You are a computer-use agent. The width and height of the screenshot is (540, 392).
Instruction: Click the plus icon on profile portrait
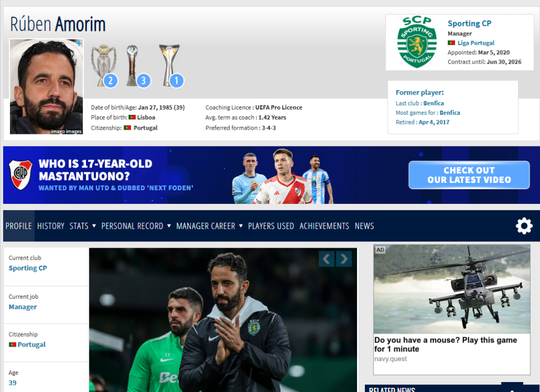coord(79,43)
